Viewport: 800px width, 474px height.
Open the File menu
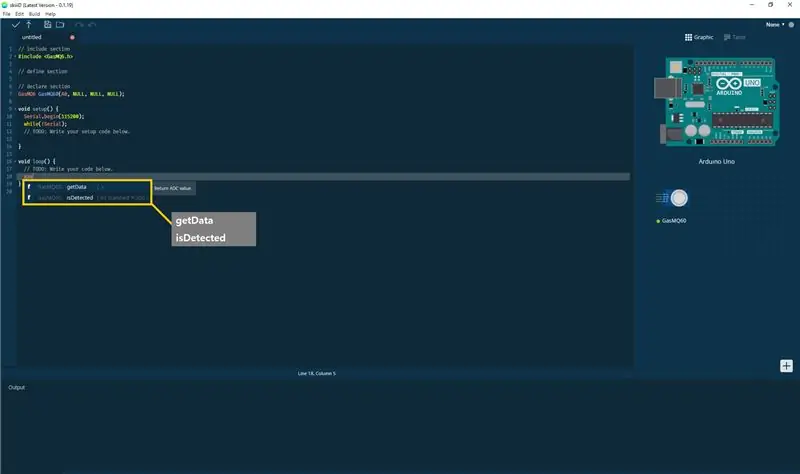[7, 14]
